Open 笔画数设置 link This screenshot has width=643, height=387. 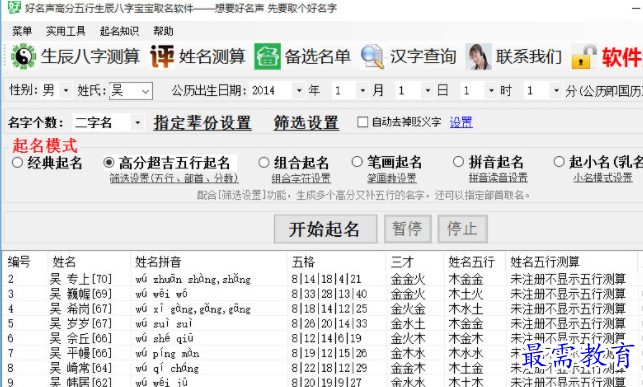(x=392, y=178)
